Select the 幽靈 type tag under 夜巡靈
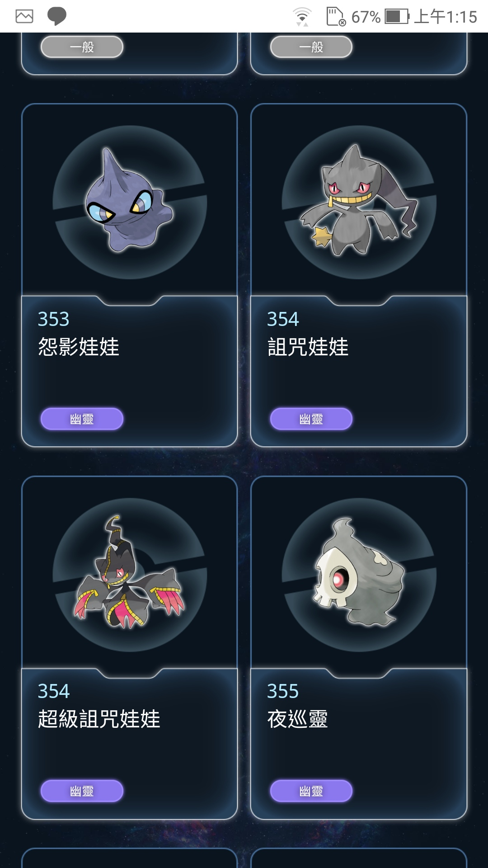Screen dimensions: 488x868 pyautogui.click(x=311, y=791)
